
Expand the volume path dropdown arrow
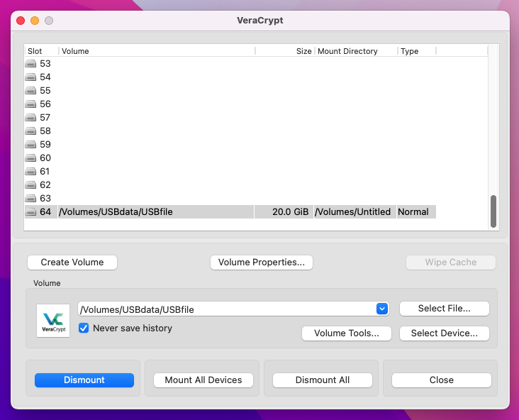click(x=382, y=309)
